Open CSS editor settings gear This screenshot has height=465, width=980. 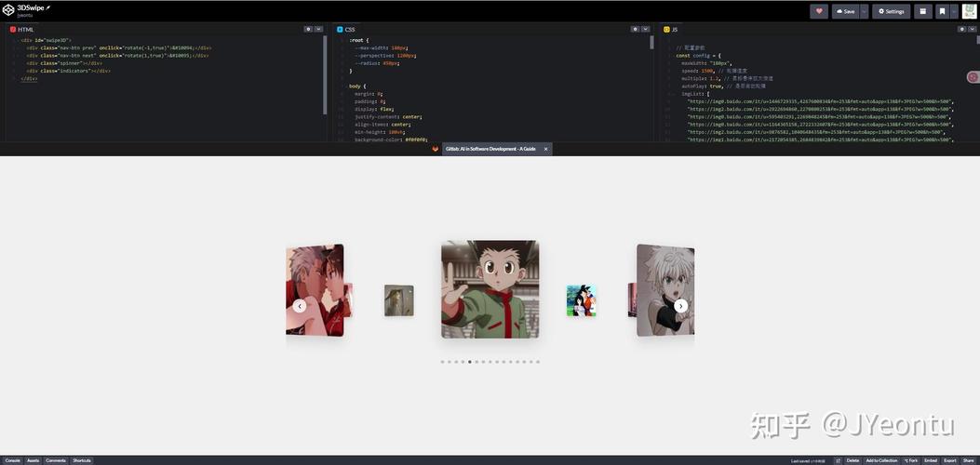click(635, 29)
